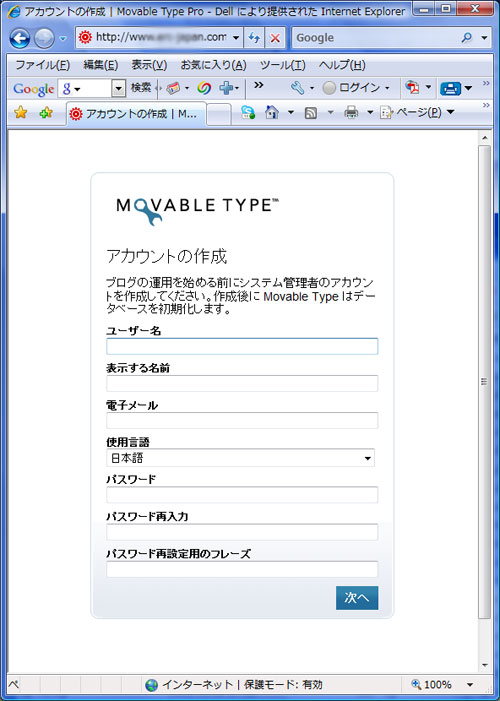Click the パスワード input field
Screen dimensions: 500x701
242,495
